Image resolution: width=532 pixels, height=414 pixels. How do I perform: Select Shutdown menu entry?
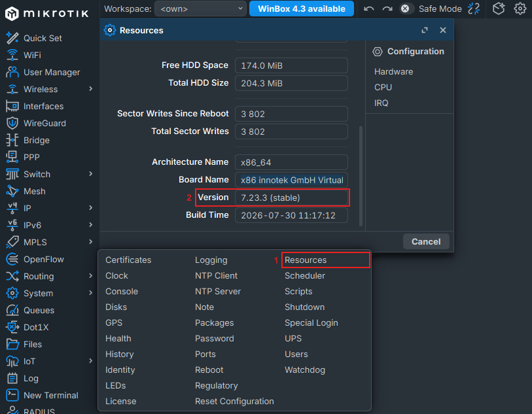tap(305, 307)
